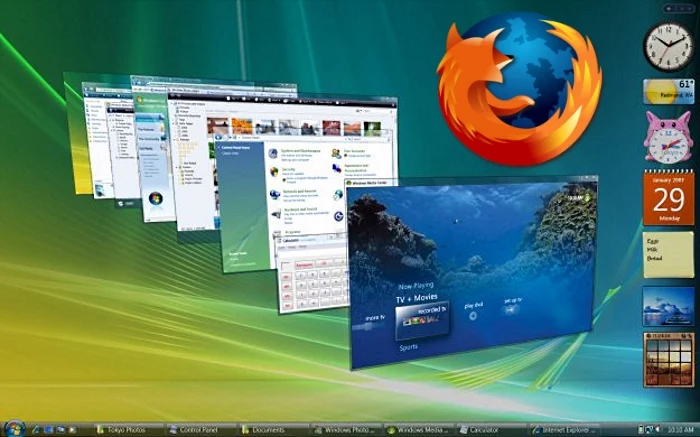Select play dvd in Media Center

473,306
